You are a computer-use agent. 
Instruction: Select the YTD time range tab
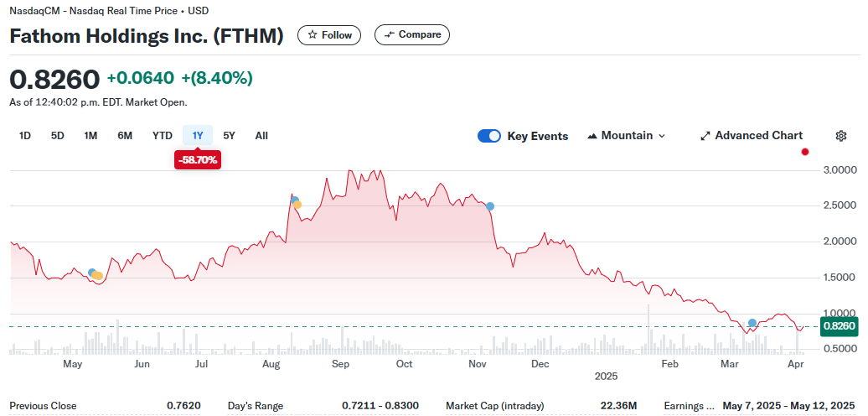pyautogui.click(x=163, y=136)
